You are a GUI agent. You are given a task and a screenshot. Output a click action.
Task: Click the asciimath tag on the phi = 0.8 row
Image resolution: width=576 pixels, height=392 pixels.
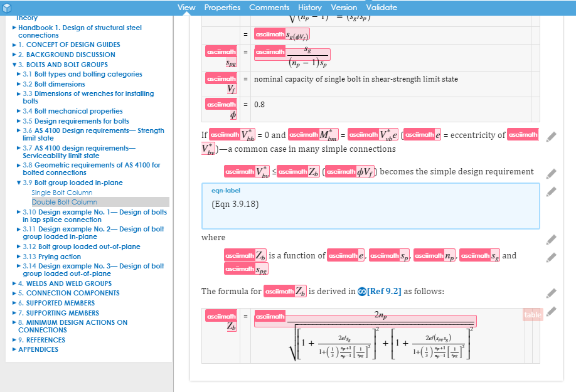click(221, 103)
